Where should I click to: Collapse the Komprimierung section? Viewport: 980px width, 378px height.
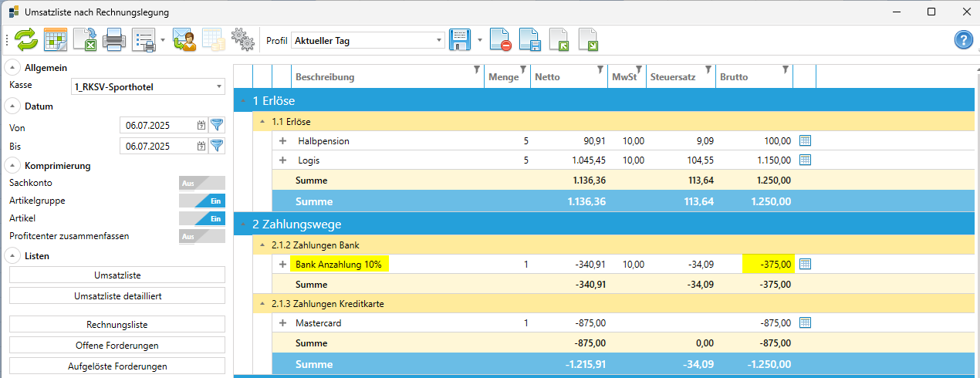pos(14,165)
